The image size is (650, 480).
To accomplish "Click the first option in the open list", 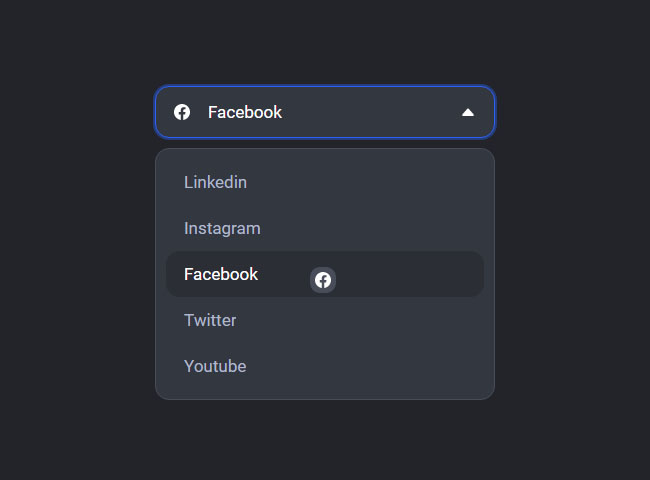I will coord(216,182).
